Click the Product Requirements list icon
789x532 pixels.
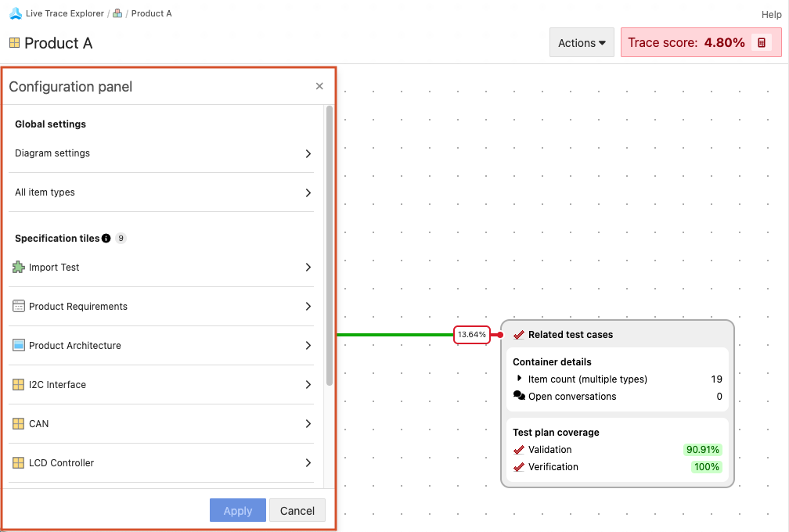coord(19,306)
